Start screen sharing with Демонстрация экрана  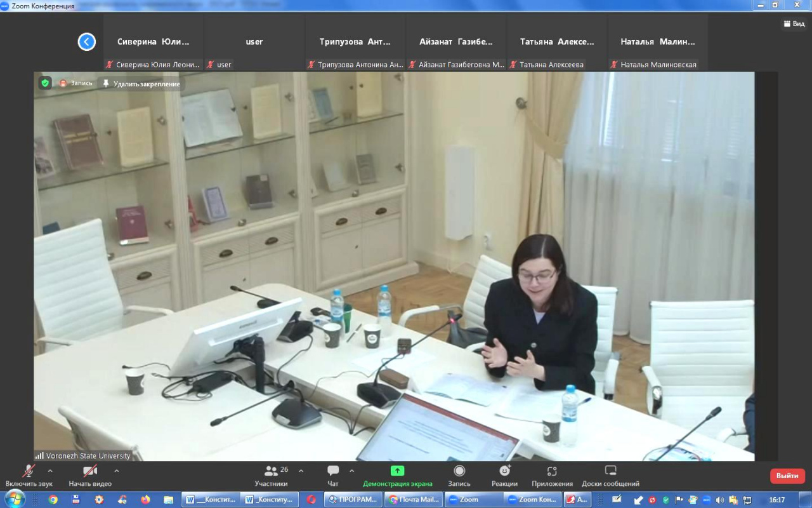pyautogui.click(x=397, y=471)
